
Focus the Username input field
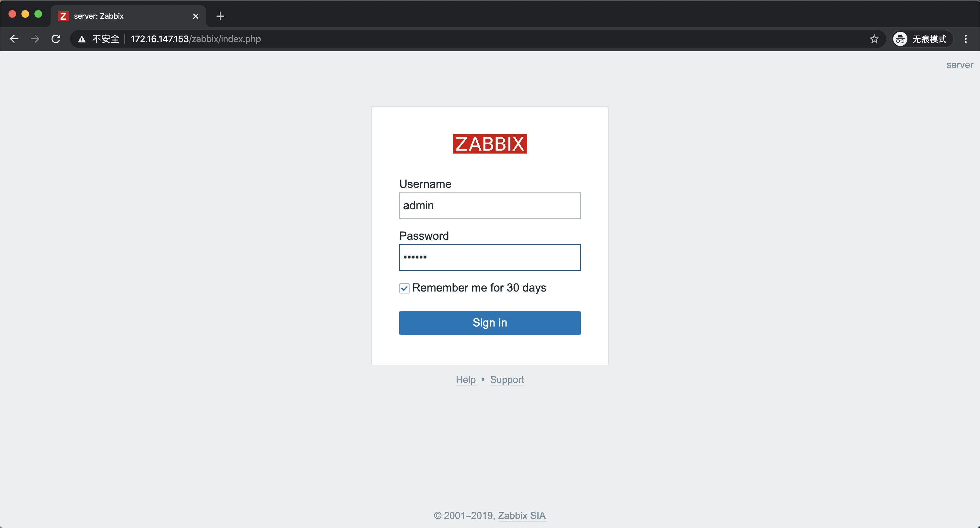click(490, 206)
